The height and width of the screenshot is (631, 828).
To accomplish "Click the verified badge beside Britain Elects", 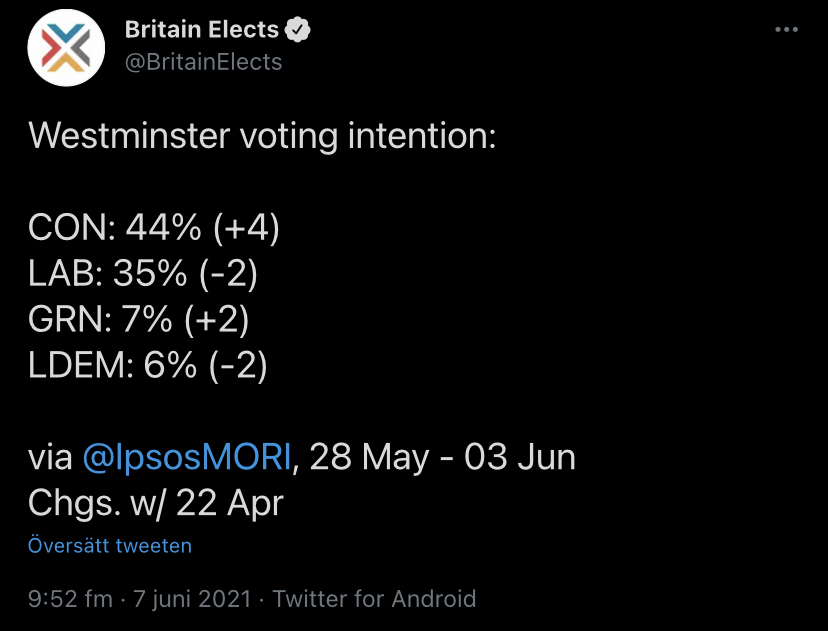I will click(x=297, y=30).
